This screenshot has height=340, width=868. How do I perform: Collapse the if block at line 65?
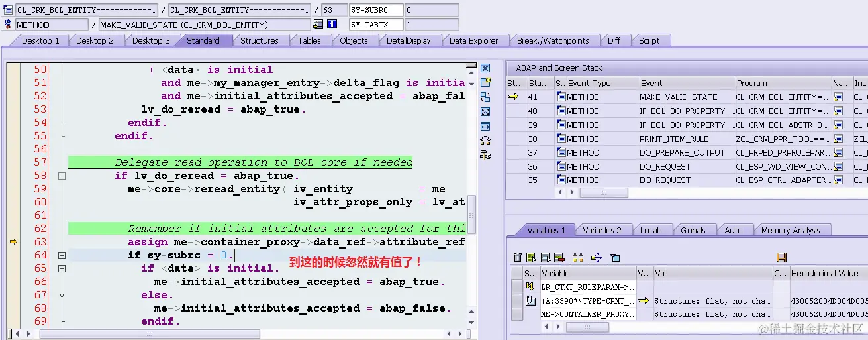coord(62,268)
